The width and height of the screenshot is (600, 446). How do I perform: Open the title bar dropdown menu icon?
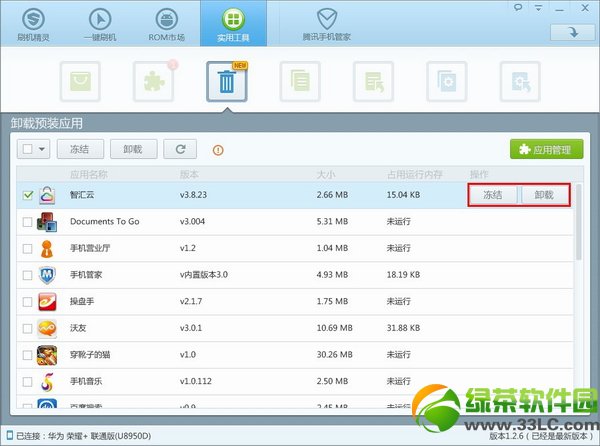coord(538,7)
